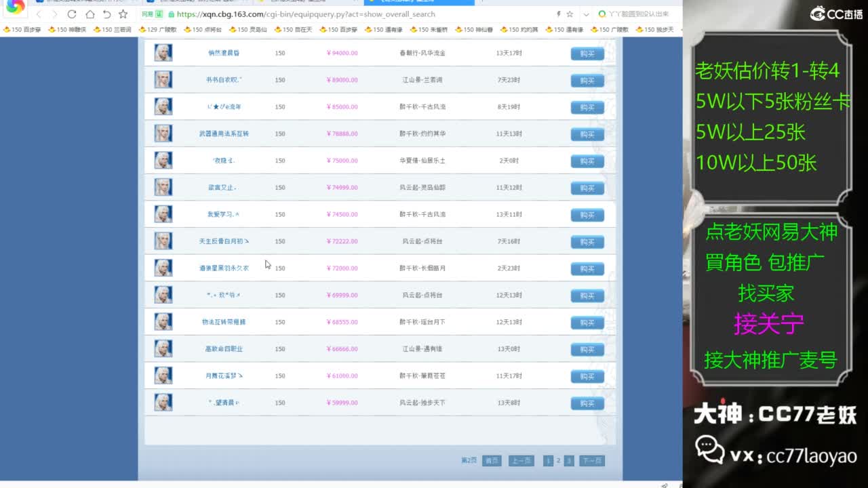
Task: Click avatar icon of the ¥94000.00 listing
Action: point(163,53)
